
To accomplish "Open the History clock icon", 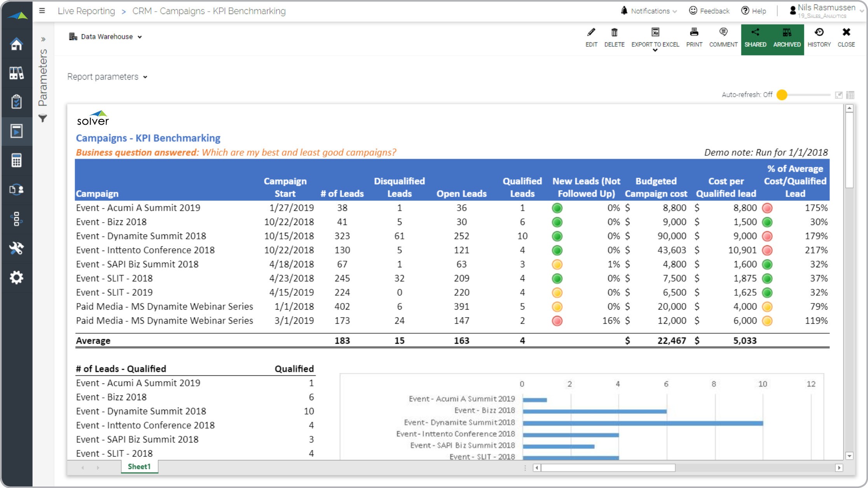I will [819, 33].
